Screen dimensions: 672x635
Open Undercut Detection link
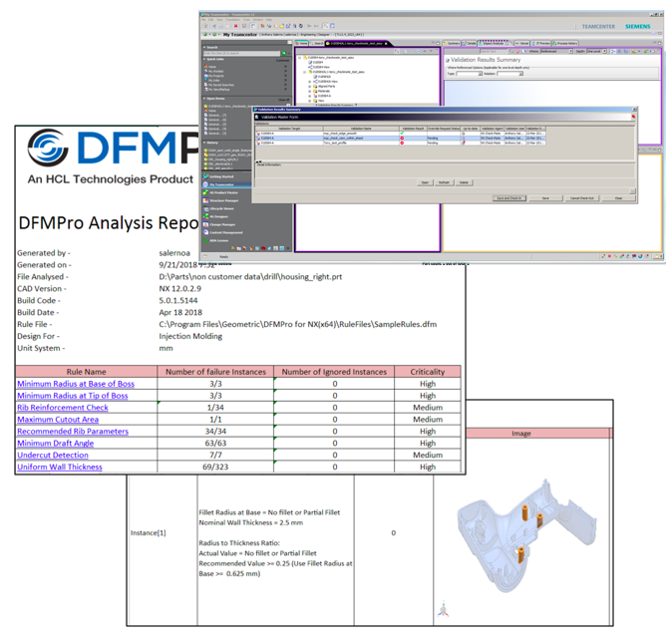coord(53,455)
